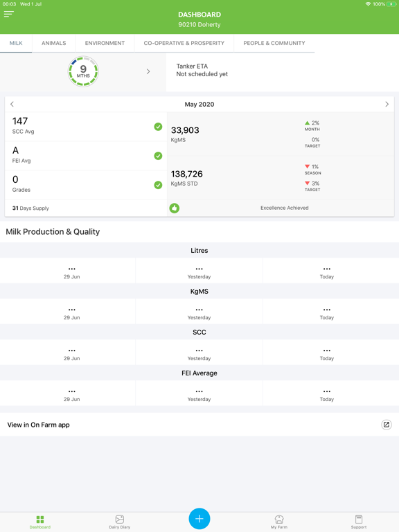Expand season progress with right chevron
The width and height of the screenshot is (399, 532).
pos(148,71)
